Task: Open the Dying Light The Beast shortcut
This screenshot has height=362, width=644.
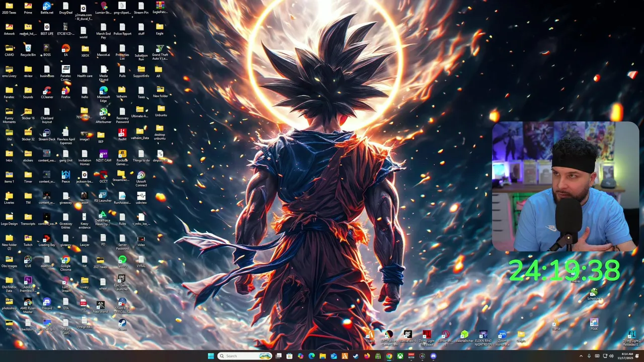Action: click(x=427, y=338)
